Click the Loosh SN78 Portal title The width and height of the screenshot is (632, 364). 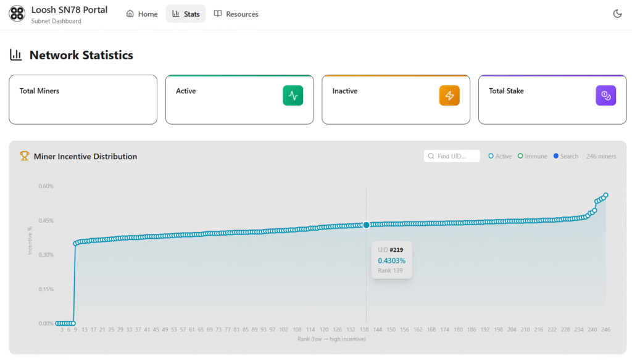(69, 10)
